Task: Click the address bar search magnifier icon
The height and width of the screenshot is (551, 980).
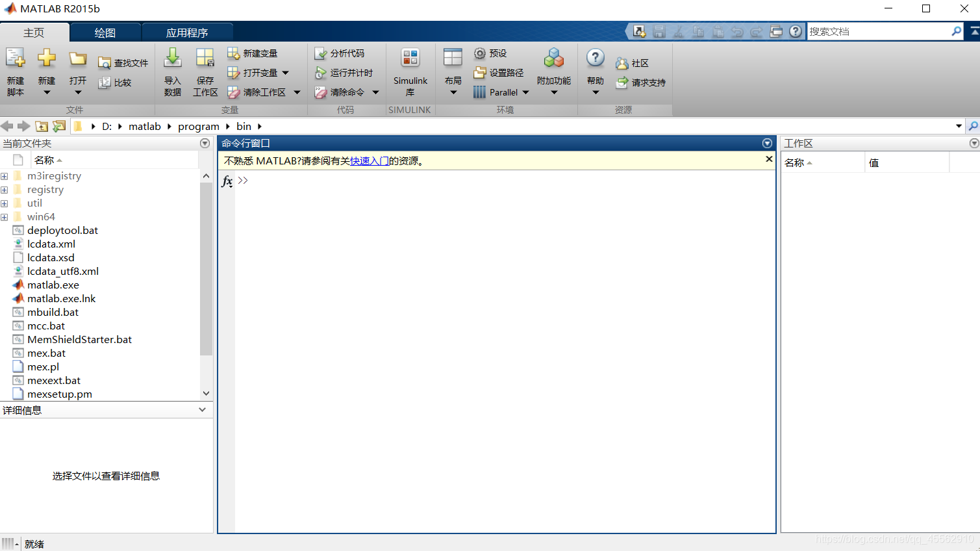Action: click(x=973, y=126)
